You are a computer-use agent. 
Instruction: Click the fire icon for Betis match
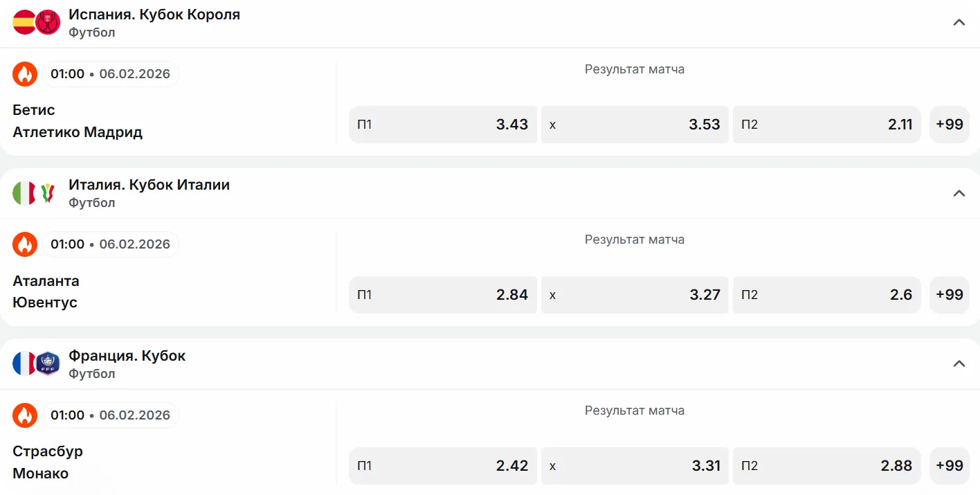pyautogui.click(x=25, y=74)
